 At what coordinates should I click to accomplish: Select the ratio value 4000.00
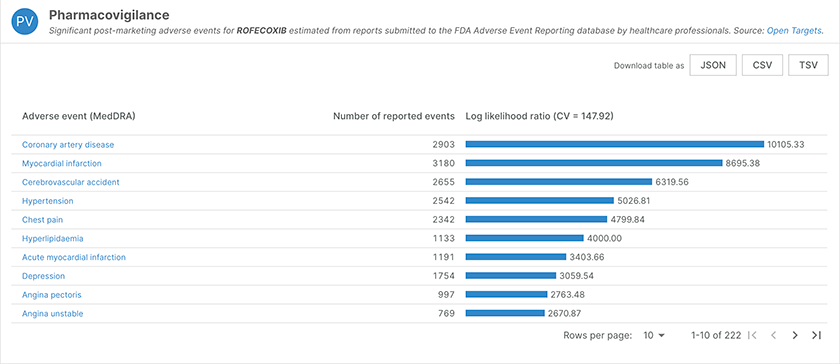[x=604, y=239]
